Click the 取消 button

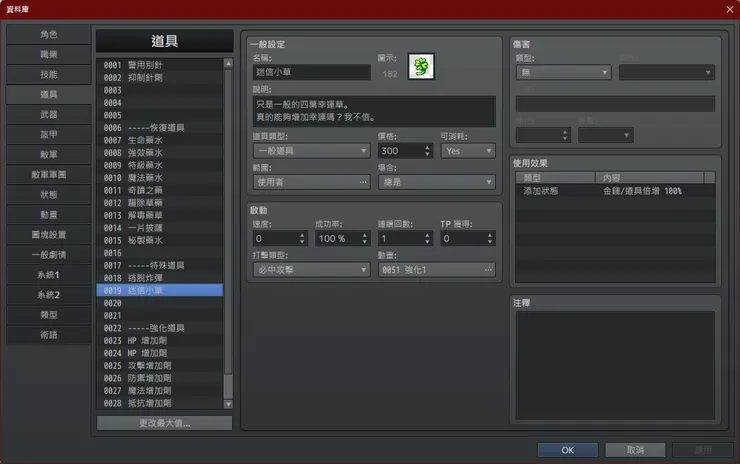tap(635, 450)
